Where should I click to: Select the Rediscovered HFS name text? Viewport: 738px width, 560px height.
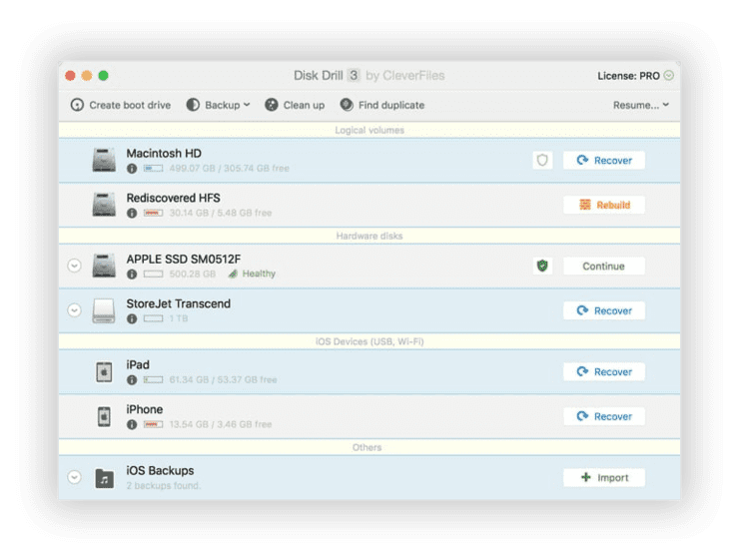[173, 198]
